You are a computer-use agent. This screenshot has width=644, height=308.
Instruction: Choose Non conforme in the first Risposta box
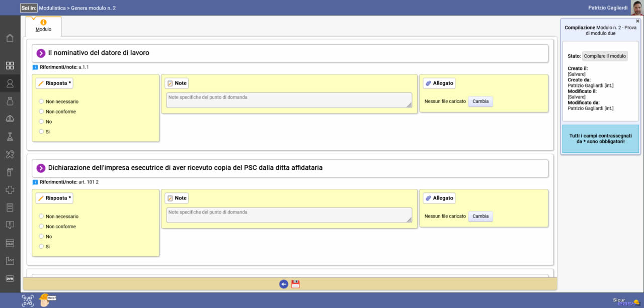coord(41,112)
